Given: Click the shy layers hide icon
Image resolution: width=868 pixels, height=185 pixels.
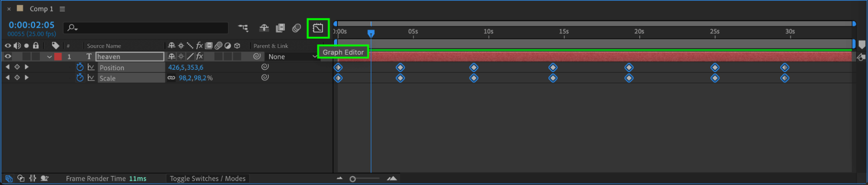Looking at the screenshot, I should tap(264, 28).
